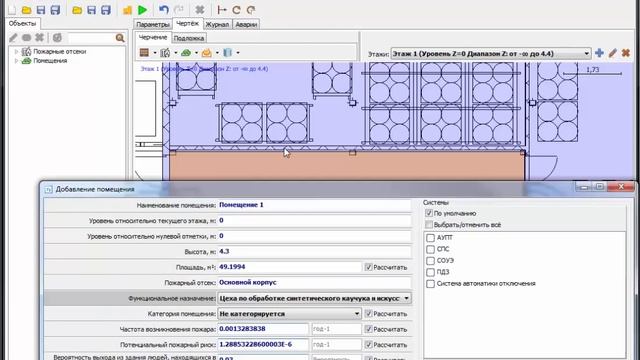Select the orange drawing tool icon
Viewport: 640px width, 360px height.
207,52
